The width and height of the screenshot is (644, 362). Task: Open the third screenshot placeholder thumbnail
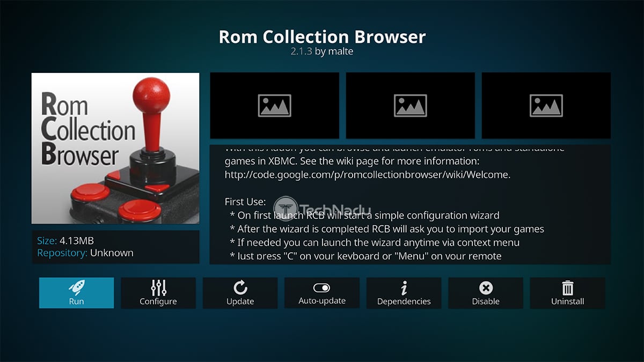coord(546,106)
